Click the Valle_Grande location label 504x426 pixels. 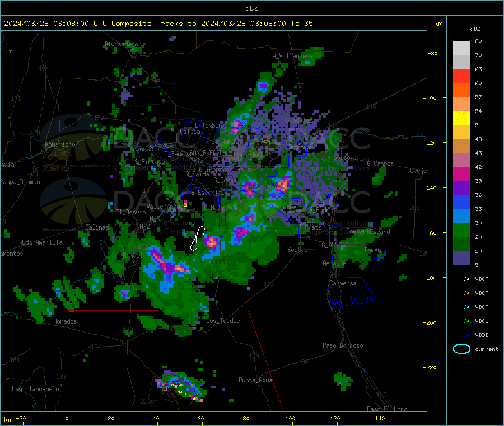click(x=166, y=206)
